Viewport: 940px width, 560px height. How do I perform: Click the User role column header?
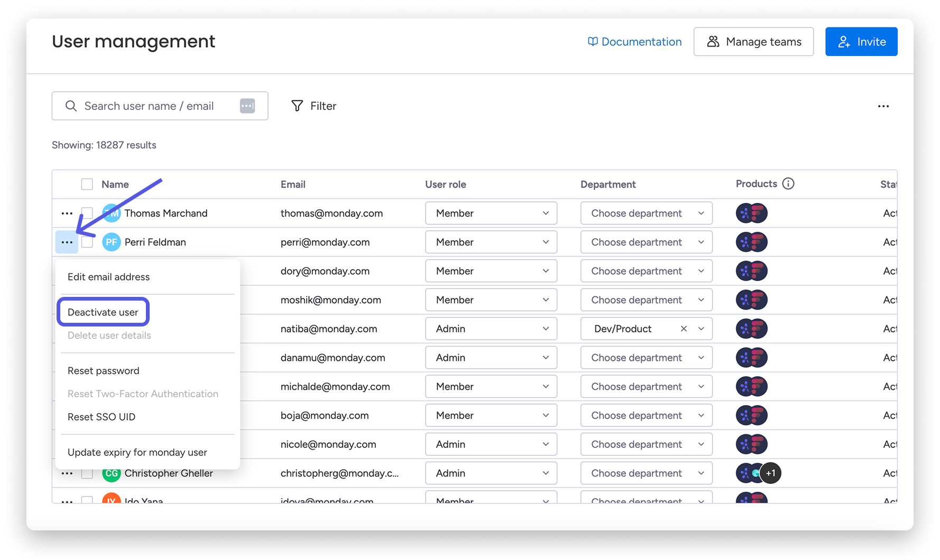pos(446,184)
